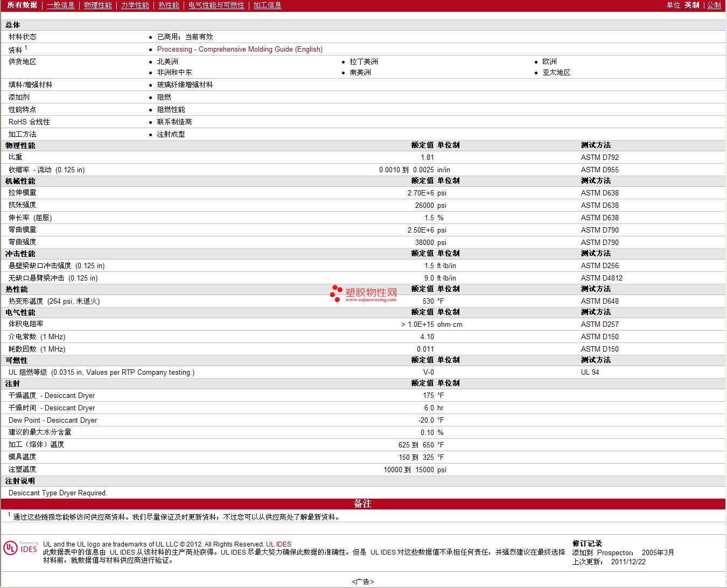Viewport: 727px width, 588px height.
Task: Open the 一般信息 tab in the top bar
Action: click(x=60, y=5)
